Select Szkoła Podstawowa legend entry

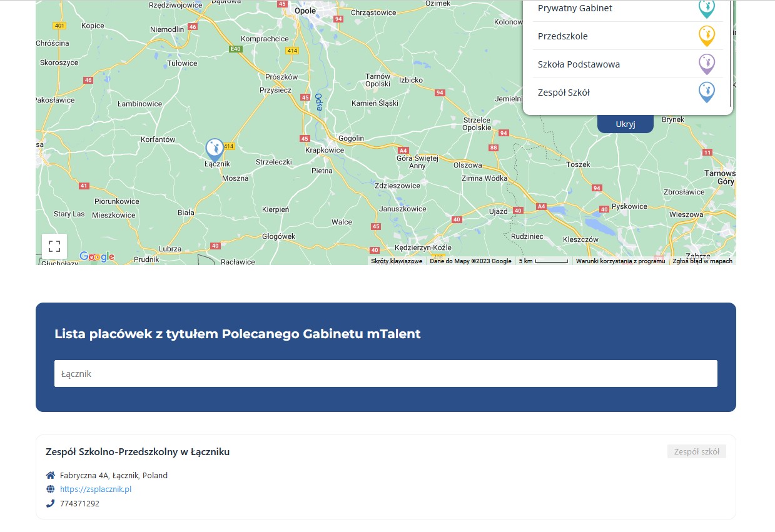[579, 64]
